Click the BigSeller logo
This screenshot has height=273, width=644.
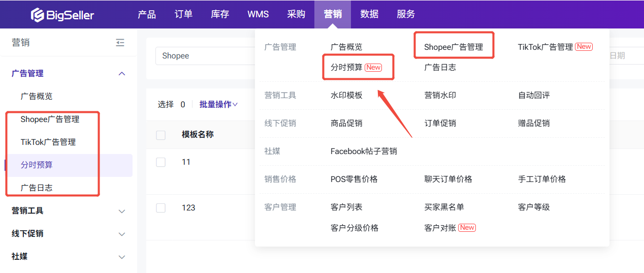tap(62, 15)
